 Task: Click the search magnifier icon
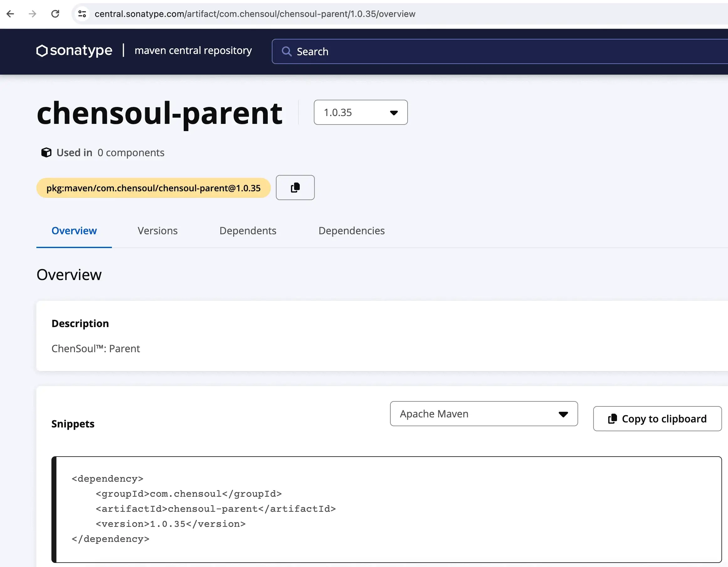pyautogui.click(x=287, y=51)
